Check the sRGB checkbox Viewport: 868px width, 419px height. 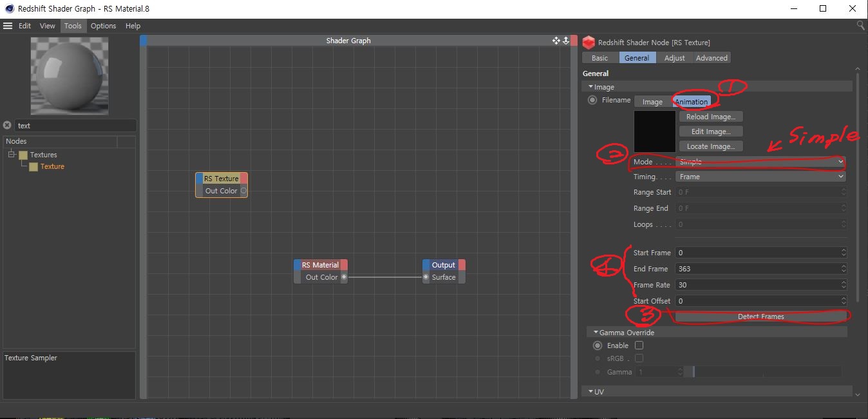639,358
